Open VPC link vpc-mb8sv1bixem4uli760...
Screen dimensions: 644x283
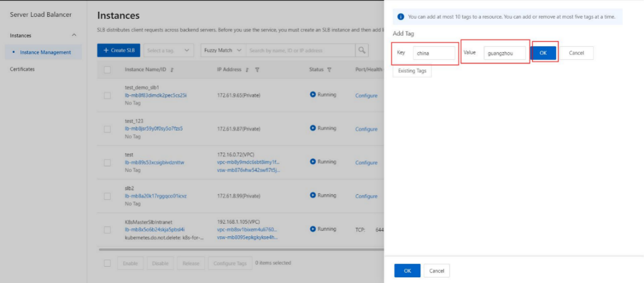(248, 229)
